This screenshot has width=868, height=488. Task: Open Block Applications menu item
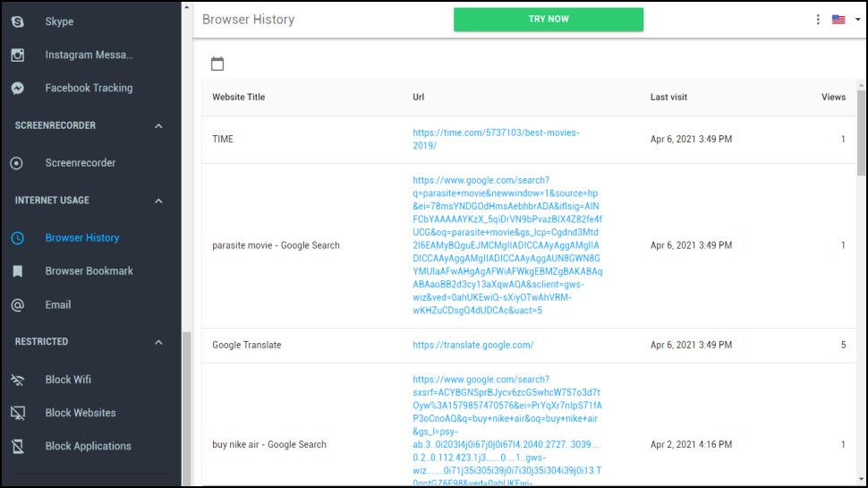tap(88, 446)
